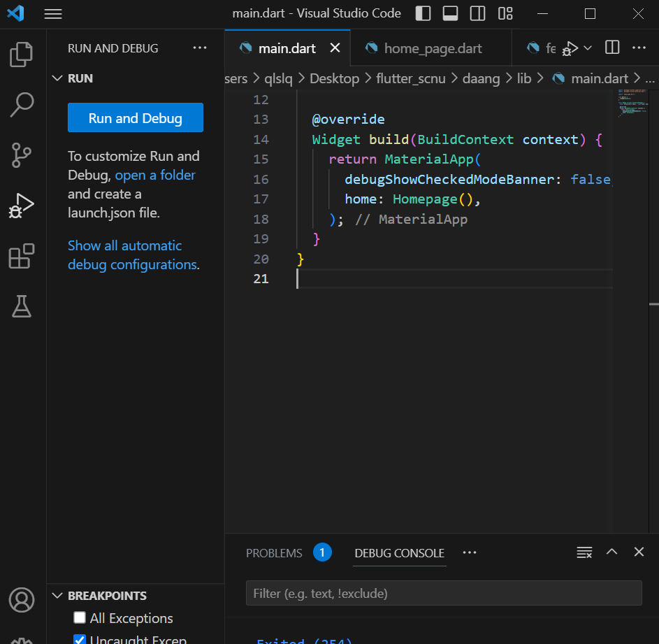
Task: Maximize the Visual Studio Code window
Action: 590,13
